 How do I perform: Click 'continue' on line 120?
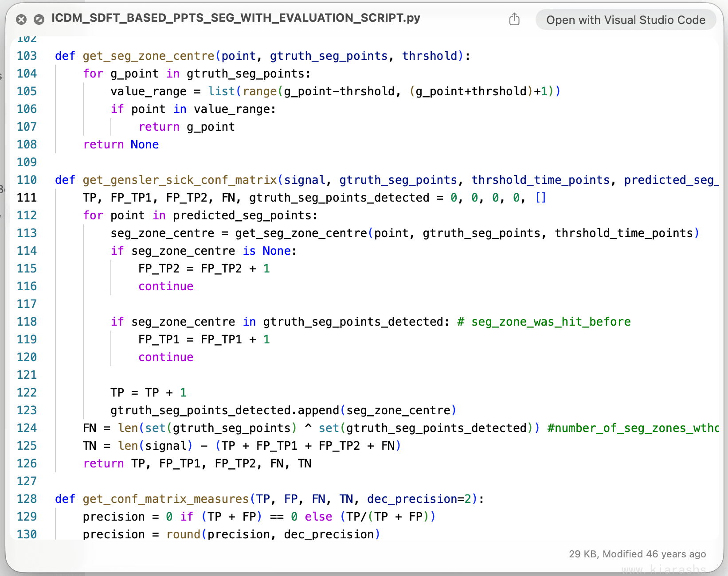pos(166,357)
